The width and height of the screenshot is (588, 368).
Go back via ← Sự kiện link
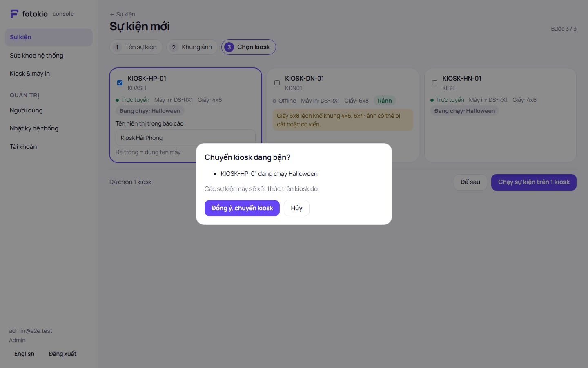tap(122, 14)
